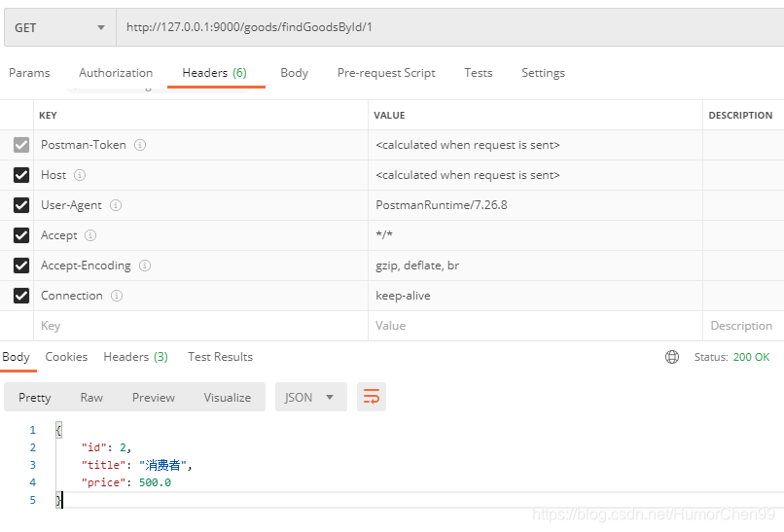Toggle the orange line wrap icon
Screen dimensions: 784x532
coord(372,397)
